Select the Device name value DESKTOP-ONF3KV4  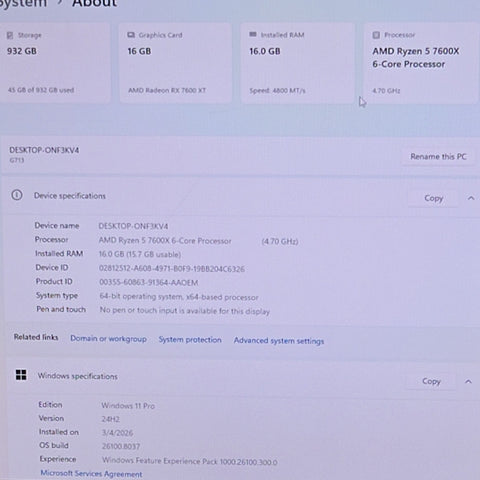(x=133, y=226)
